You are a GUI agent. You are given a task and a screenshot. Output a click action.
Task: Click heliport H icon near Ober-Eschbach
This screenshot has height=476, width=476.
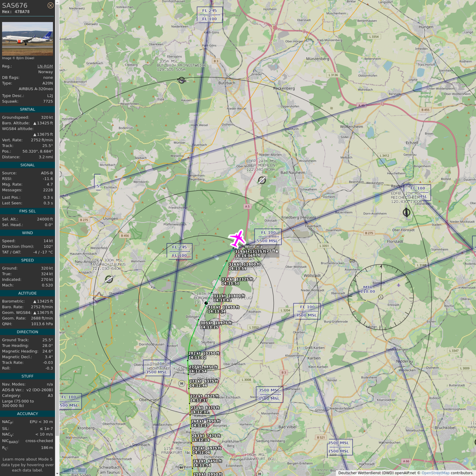click(x=181, y=383)
